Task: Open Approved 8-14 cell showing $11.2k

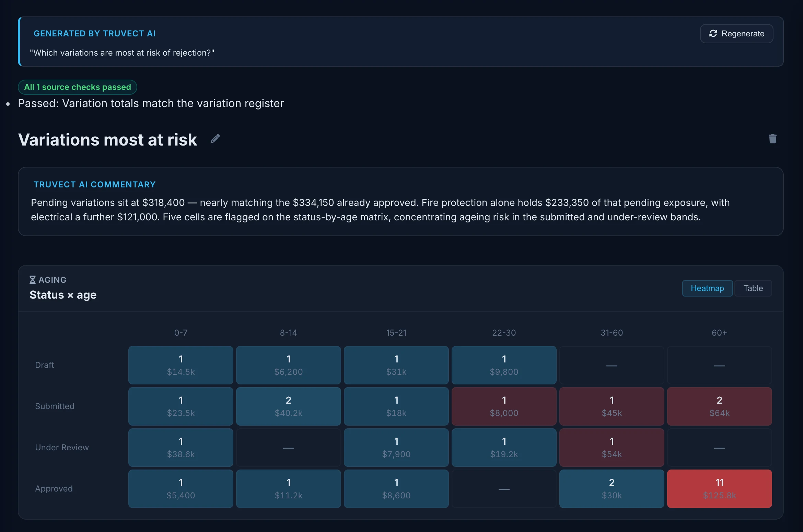Action: point(289,489)
